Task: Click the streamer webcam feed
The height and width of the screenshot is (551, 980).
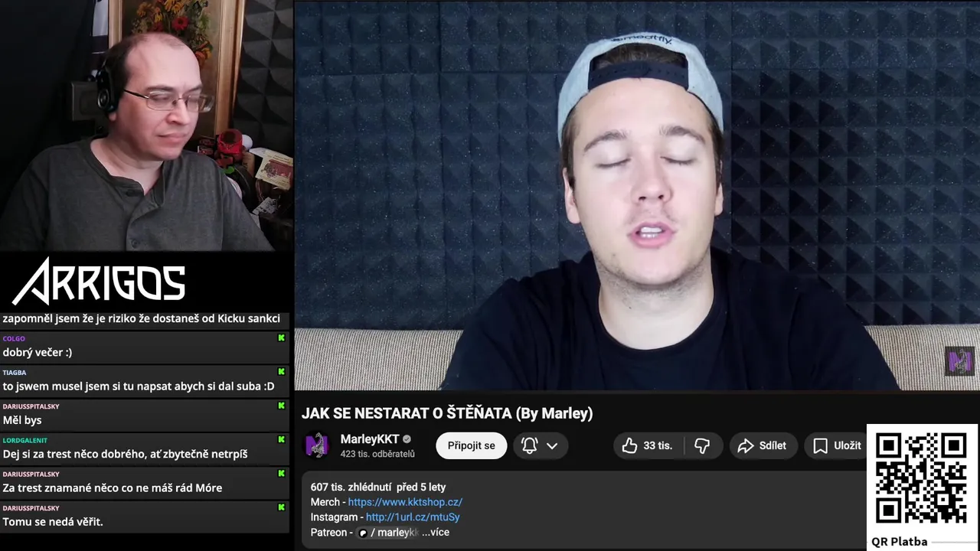Action: point(146,126)
